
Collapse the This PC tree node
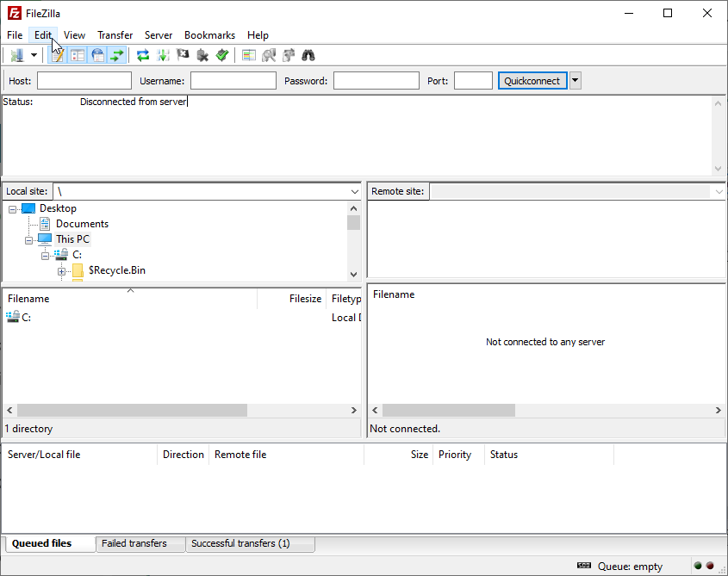click(x=28, y=240)
